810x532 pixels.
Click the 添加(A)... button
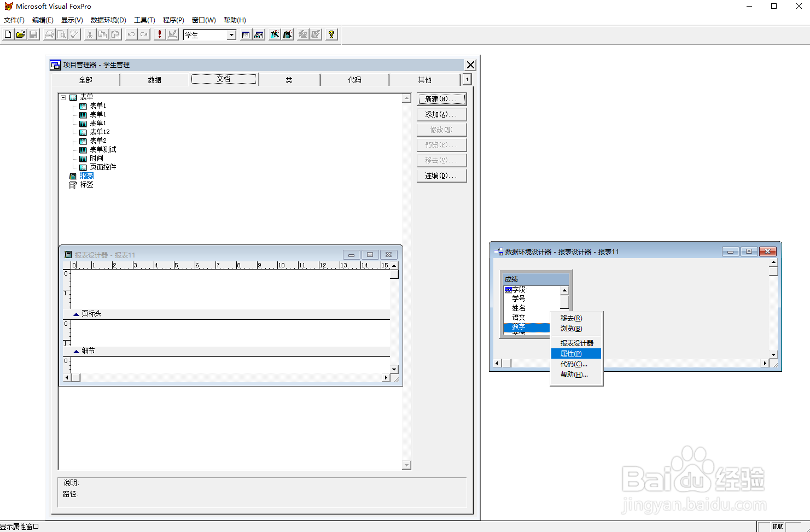pos(441,114)
